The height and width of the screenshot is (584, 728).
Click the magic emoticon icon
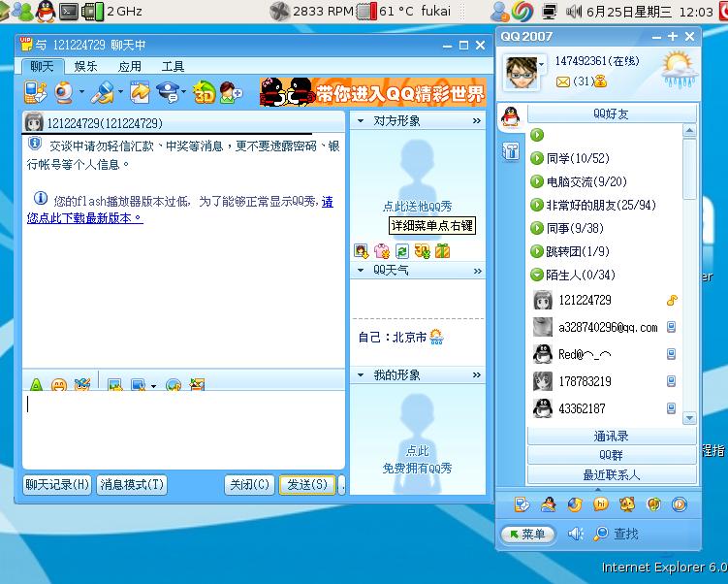82,384
